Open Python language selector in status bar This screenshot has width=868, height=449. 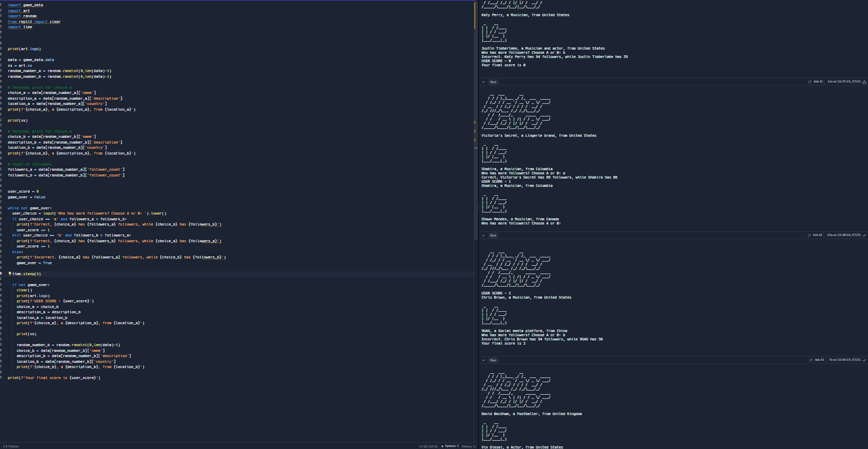pos(11,446)
